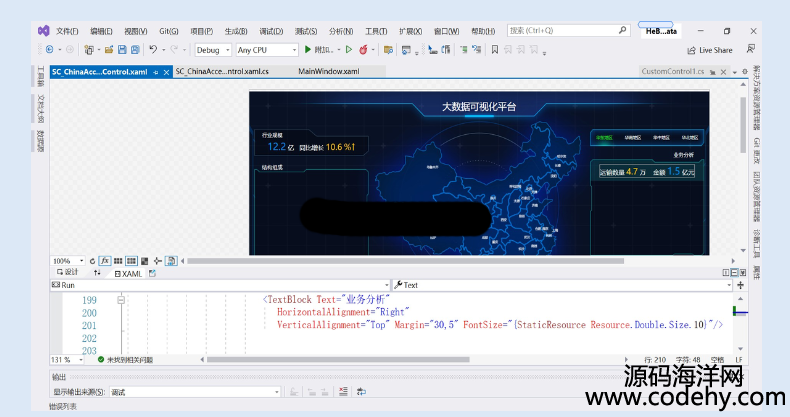The width and height of the screenshot is (790, 417).
Task: Click the designer fx effects button
Action: click(105, 261)
